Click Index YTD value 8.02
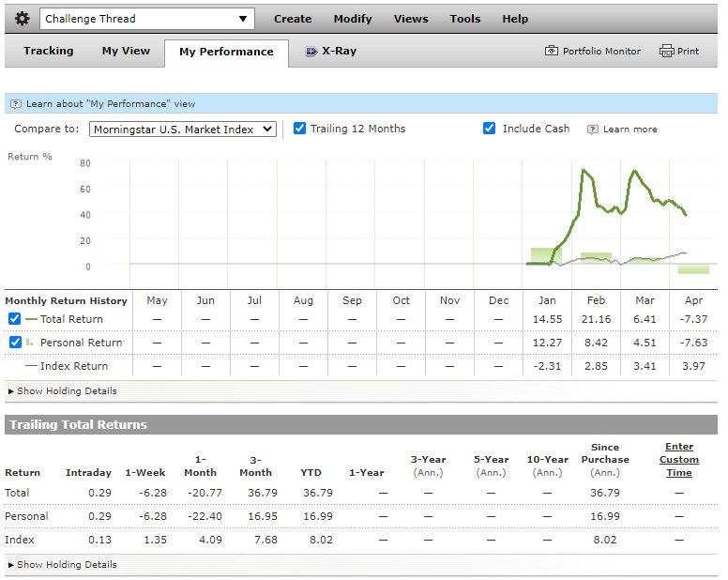The height and width of the screenshot is (580, 728). (321, 540)
